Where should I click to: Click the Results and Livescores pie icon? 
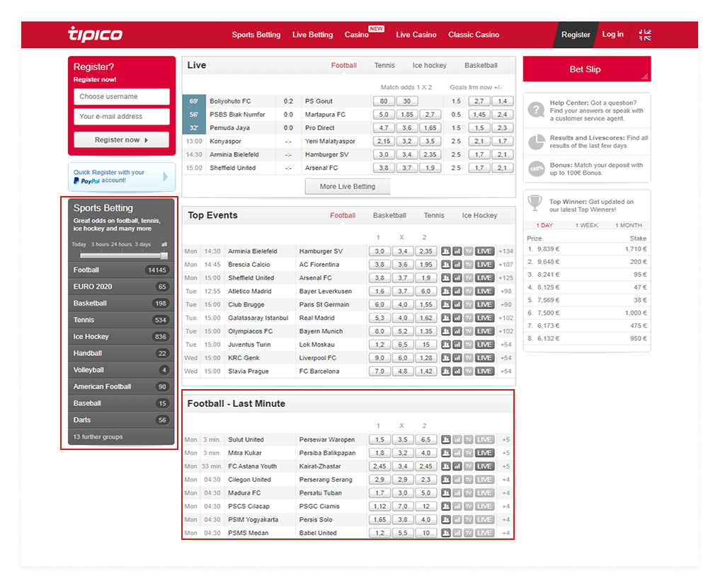coord(537,142)
